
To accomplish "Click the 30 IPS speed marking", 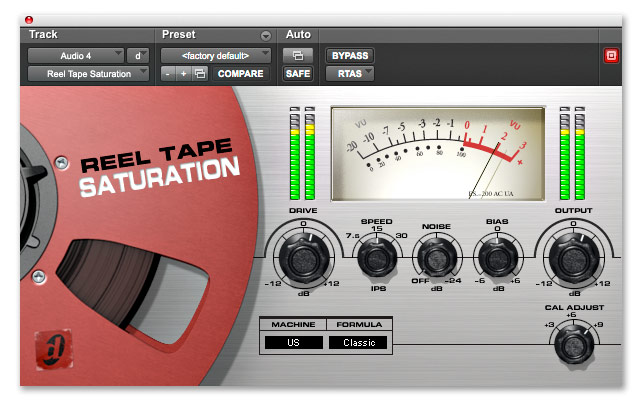I will pos(401,236).
